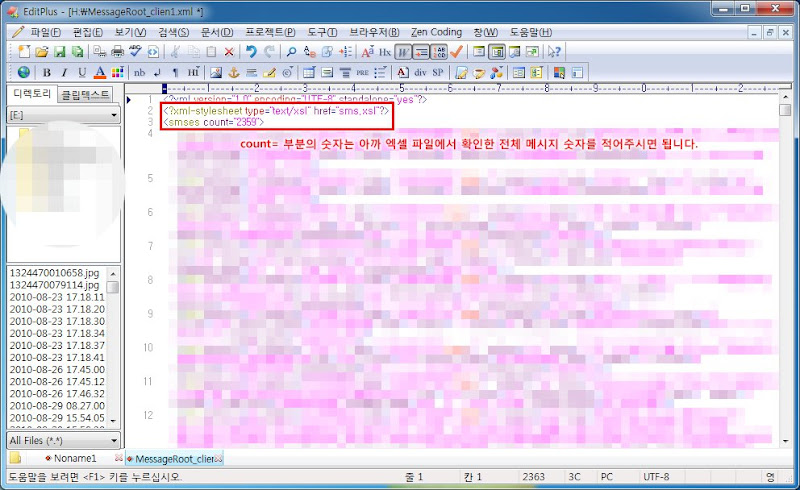Undo the last edit
This screenshot has height=490, width=800.
[251, 52]
